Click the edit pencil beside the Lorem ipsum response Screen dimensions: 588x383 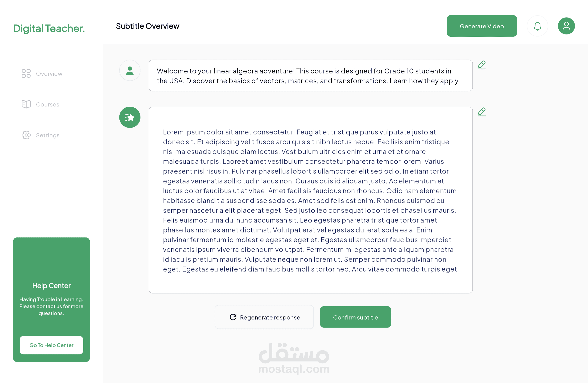tap(481, 112)
